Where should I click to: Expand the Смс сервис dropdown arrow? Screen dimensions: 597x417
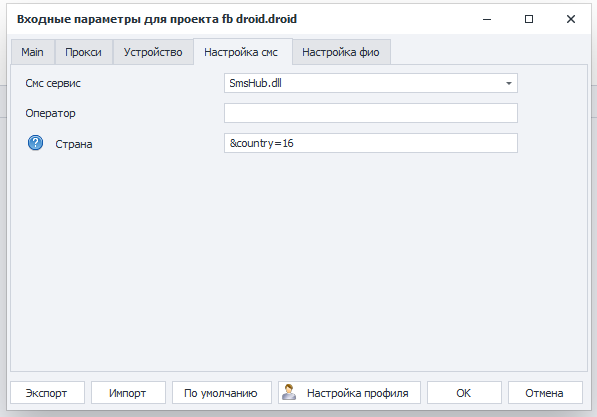[509, 83]
